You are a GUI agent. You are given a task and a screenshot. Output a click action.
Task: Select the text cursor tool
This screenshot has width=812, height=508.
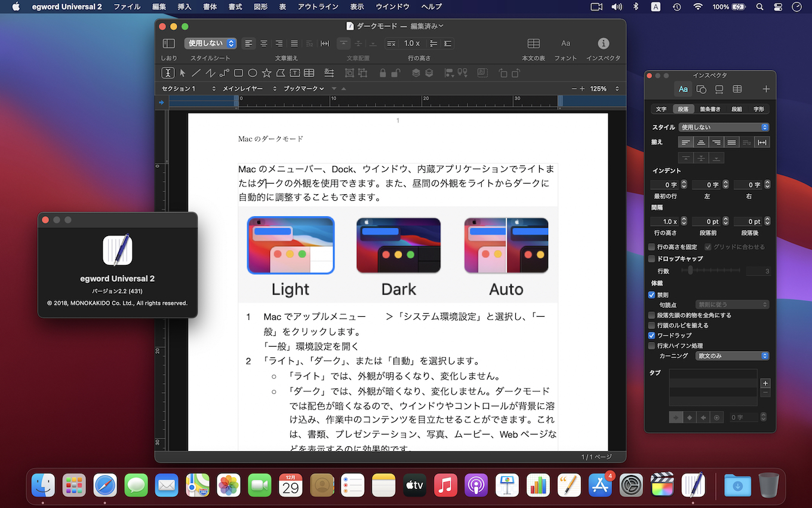(x=168, y=73)
